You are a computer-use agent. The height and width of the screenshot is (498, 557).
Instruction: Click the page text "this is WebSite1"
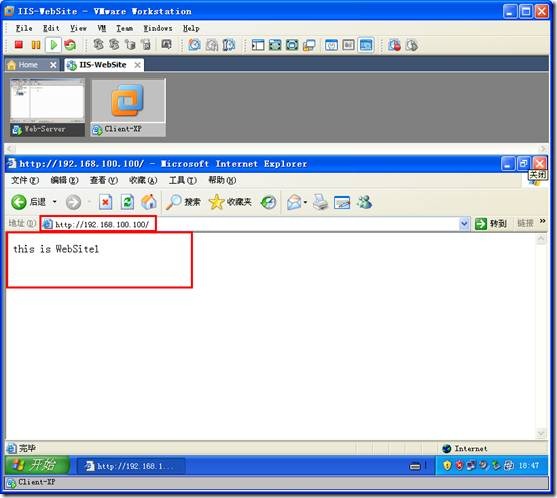coord(56,249)
